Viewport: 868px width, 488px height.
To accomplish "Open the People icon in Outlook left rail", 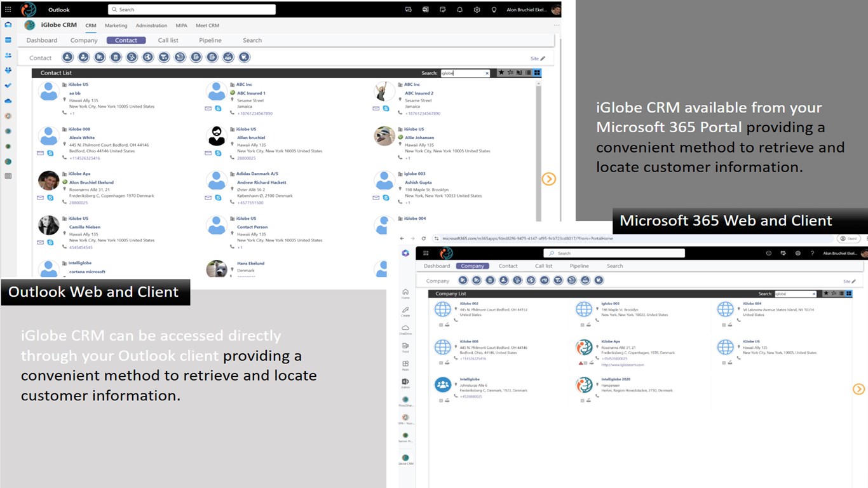I will pyautogui.click(x=8, y=55).
